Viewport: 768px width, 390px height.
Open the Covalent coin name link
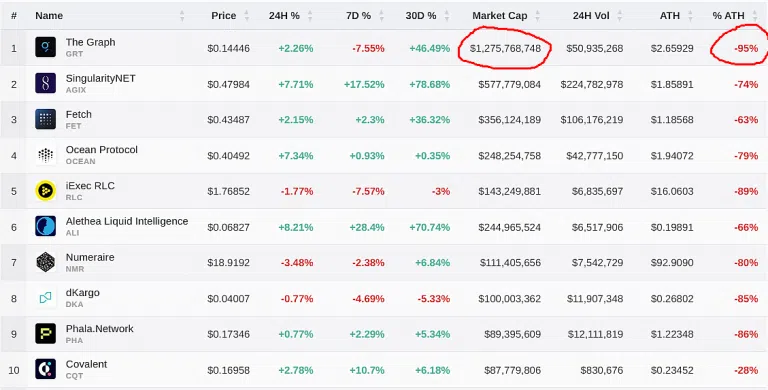tap(87, 364)
